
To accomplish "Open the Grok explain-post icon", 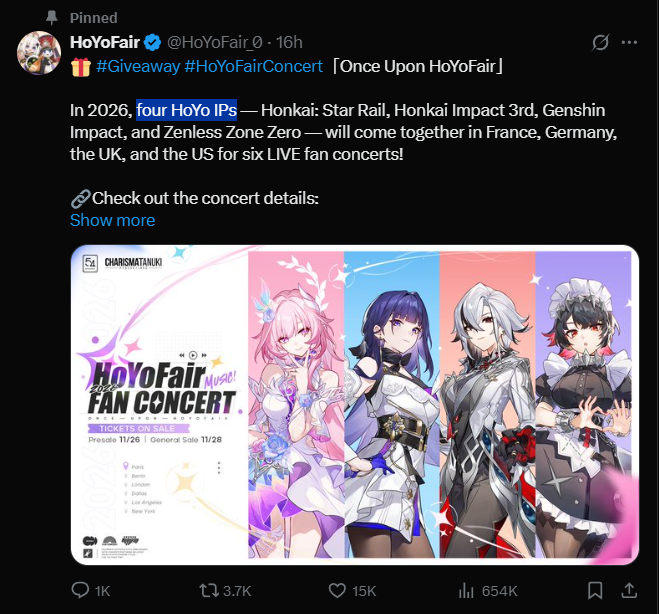I will pyautogui.click(x=601, y=42).
